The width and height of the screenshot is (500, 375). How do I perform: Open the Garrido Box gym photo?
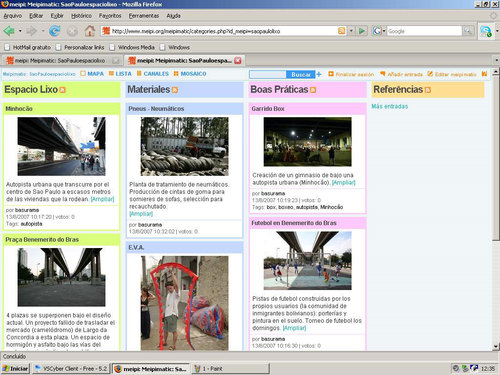(x=307, y=141)
